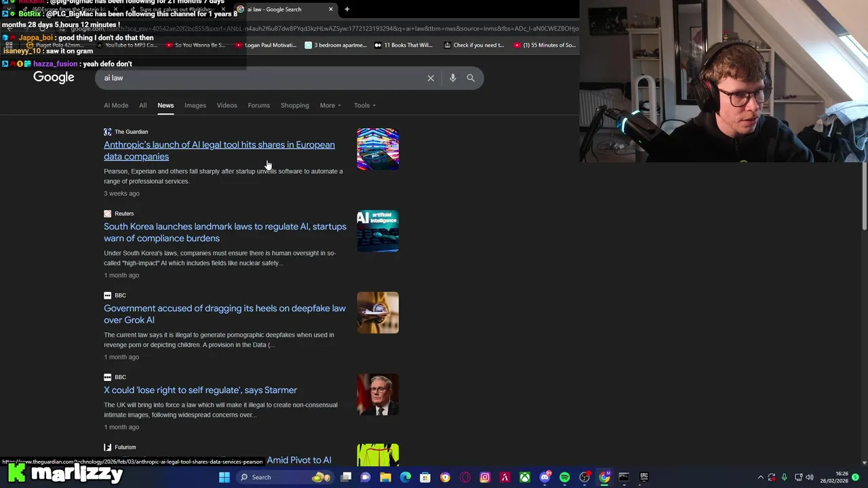Switch to Videos tab
Screen dimensions: 868x488
point(226,105)
